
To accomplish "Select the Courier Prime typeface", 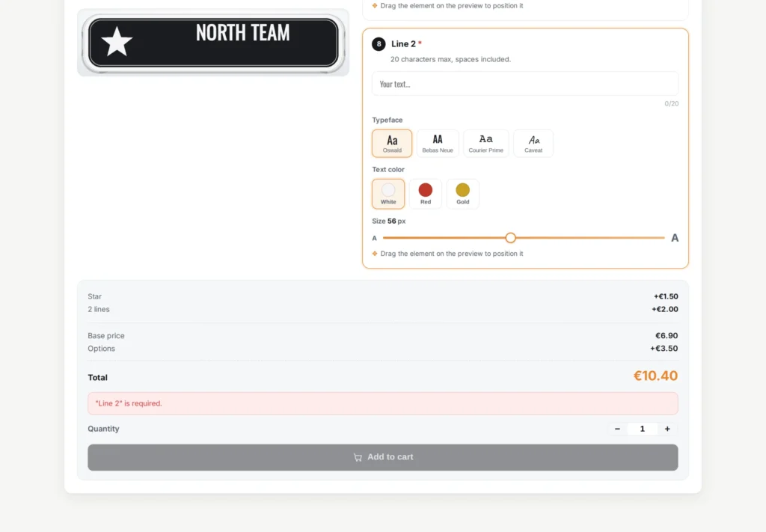I will 486,143.
